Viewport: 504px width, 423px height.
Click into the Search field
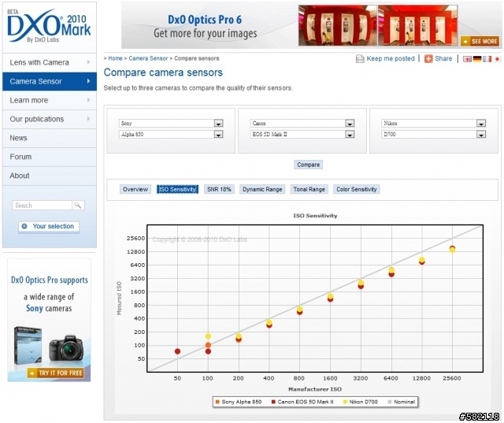[x=42, y=205]
